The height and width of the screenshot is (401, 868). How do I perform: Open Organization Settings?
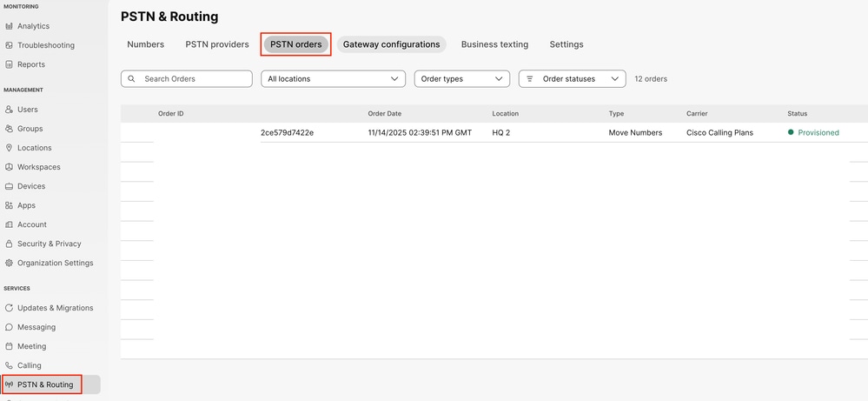(x=56, y=263)
